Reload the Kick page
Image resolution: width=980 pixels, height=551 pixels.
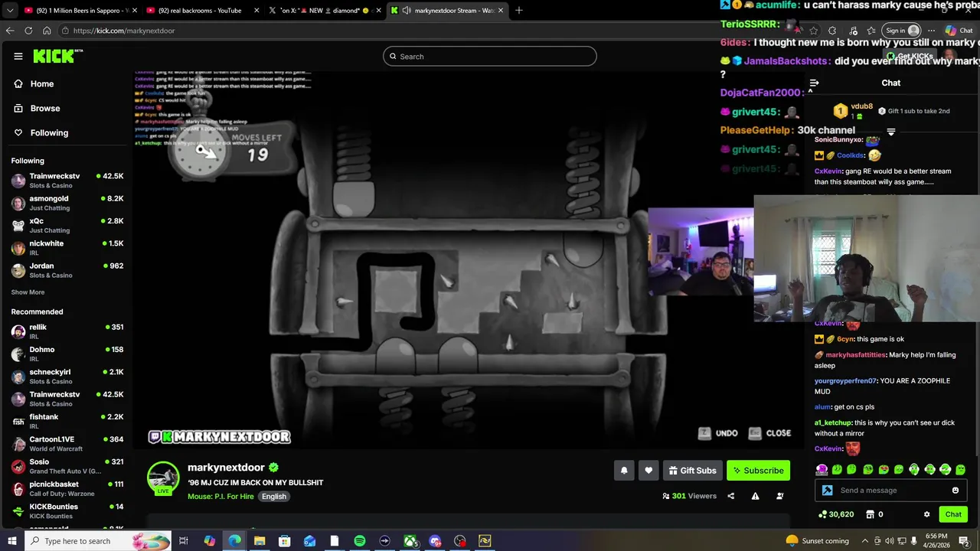tap(28, 31)
